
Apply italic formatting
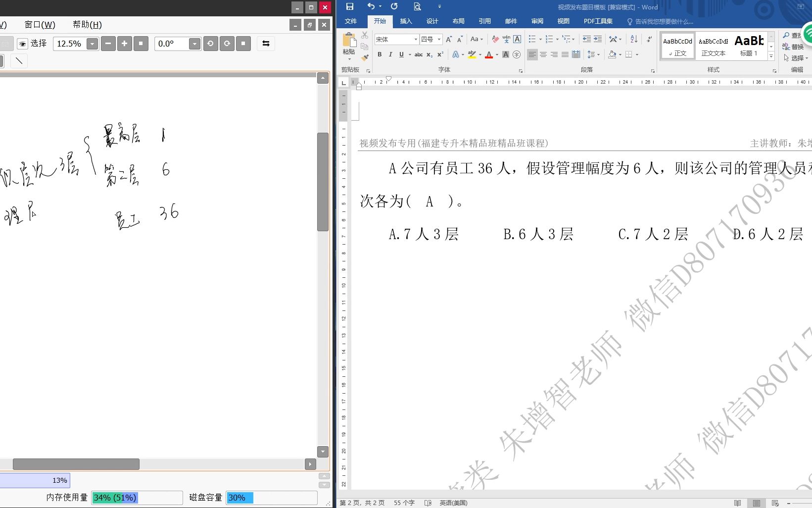coord(390,54)
